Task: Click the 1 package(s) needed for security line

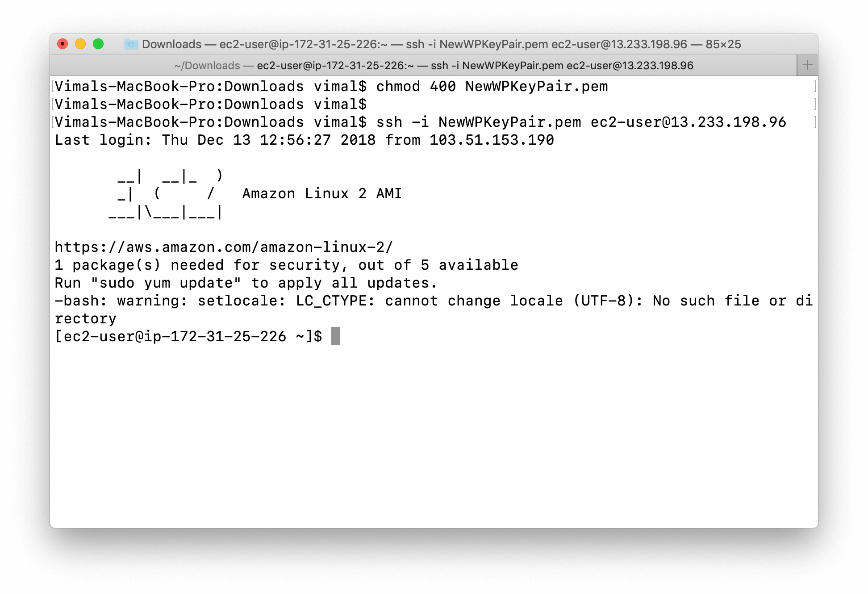Action: [286, 265]
